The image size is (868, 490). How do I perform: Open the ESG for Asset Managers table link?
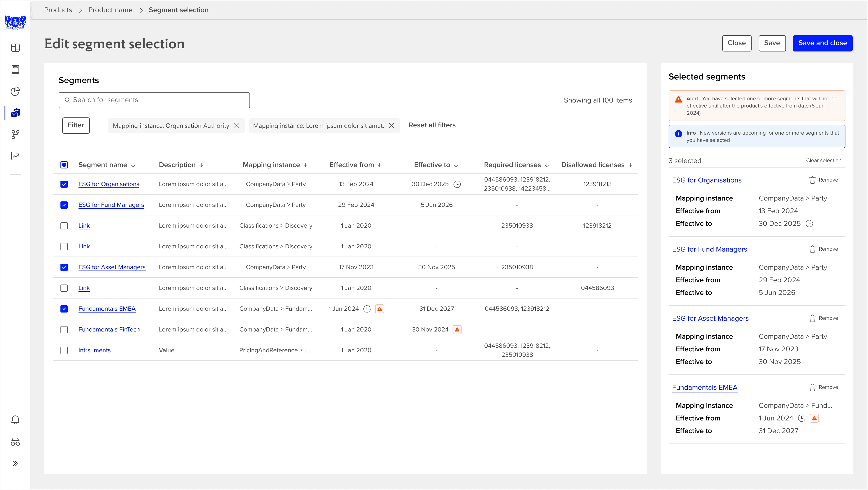112,267
